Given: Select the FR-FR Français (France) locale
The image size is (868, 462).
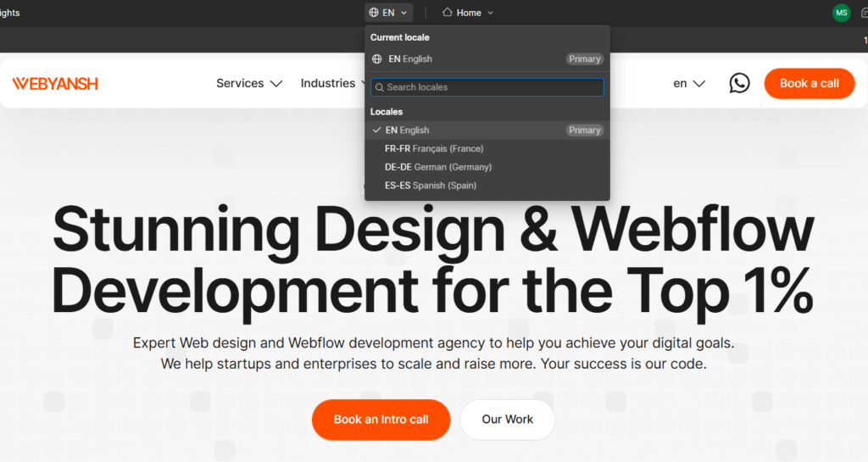Looking at the screenshot, I should (x=487, y=148).
